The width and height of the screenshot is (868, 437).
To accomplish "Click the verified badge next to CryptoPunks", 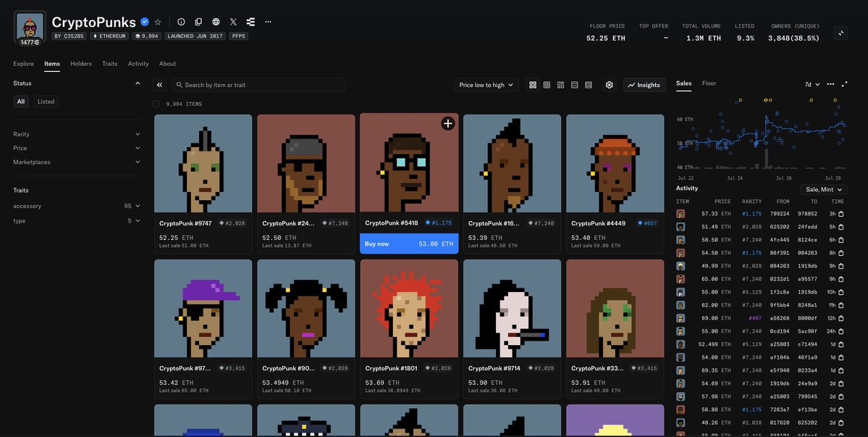I will (145, 22).
